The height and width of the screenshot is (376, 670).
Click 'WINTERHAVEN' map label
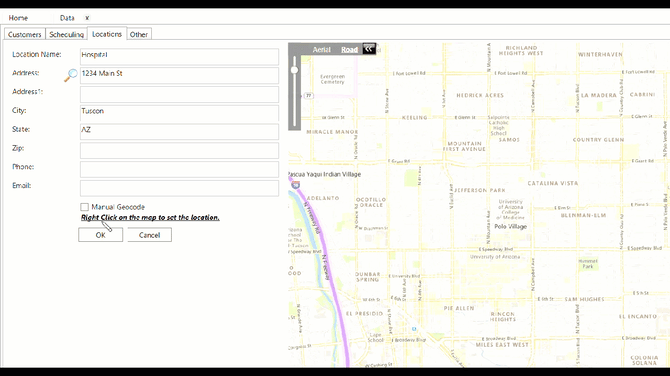[x=600, y=54]
